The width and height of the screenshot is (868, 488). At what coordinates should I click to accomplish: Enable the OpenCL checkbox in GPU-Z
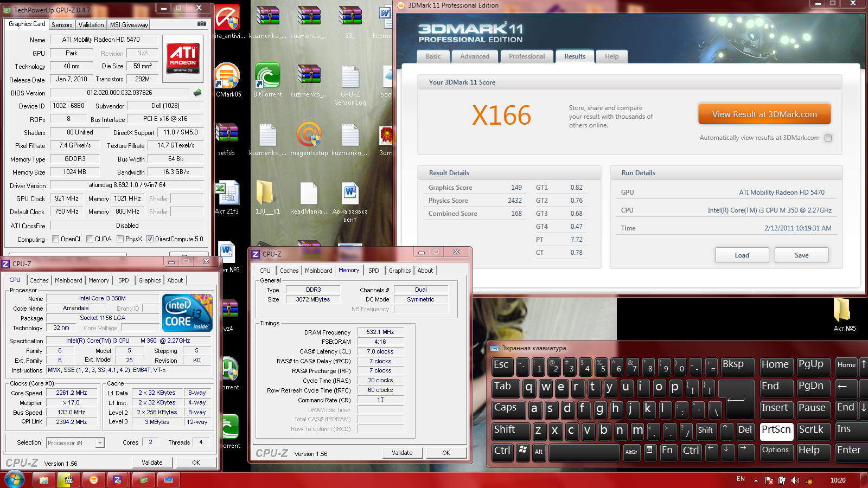point(55,239)
